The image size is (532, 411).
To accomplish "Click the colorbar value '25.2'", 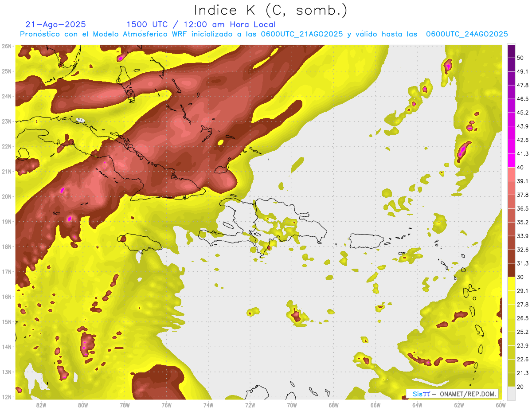I will pos(522,332).
